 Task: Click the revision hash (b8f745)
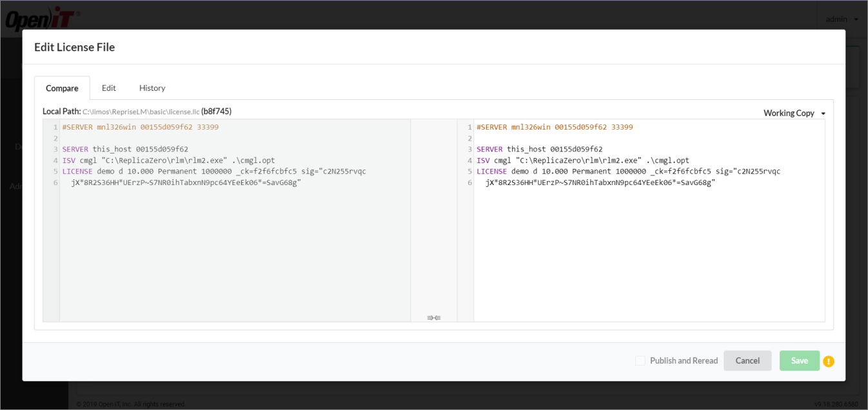(217, 112)
